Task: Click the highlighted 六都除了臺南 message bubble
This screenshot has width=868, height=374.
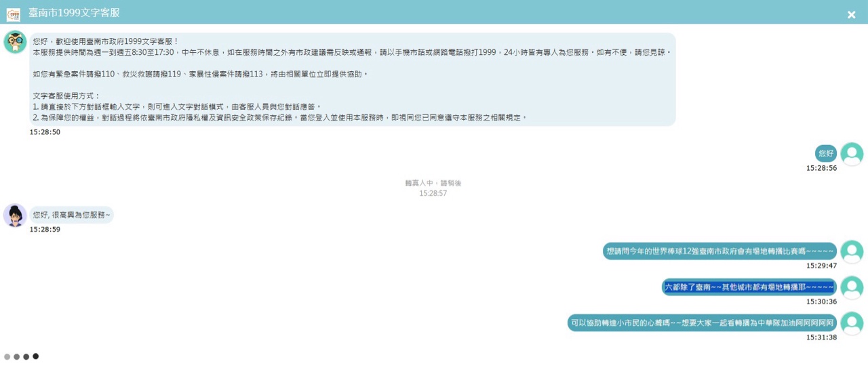Action: 749,287
